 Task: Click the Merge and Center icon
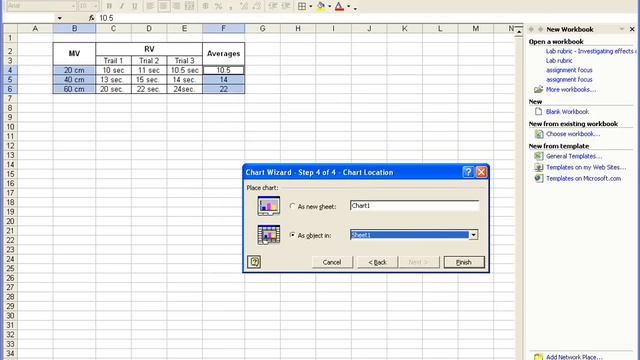(x=189, y=6)
